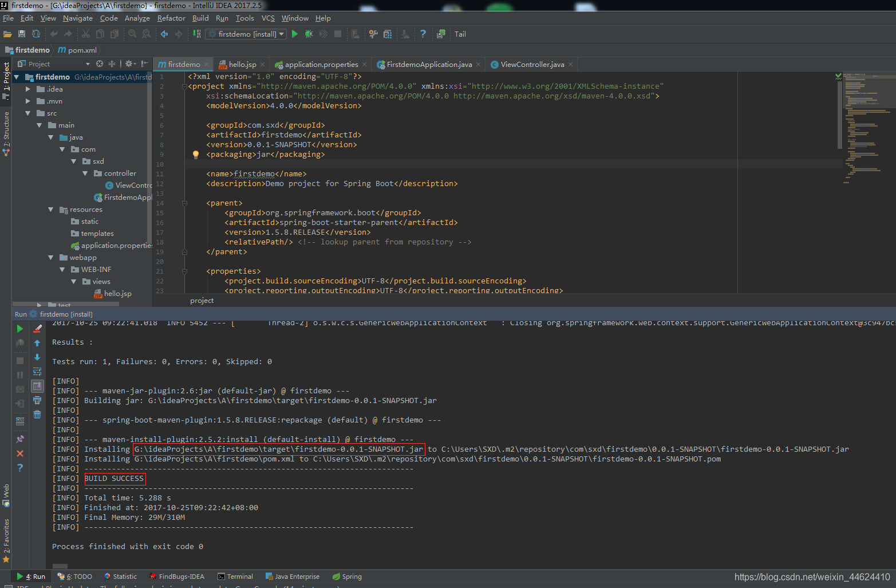Collapse the src folder

[28, 113]
